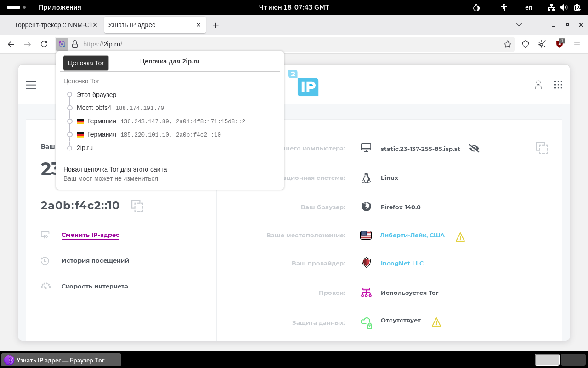Image resolution: width=588 pixels, height=368 pixels.
Task: Close the 'Узнать IP адрес' tab
Action: coord(198,25)
